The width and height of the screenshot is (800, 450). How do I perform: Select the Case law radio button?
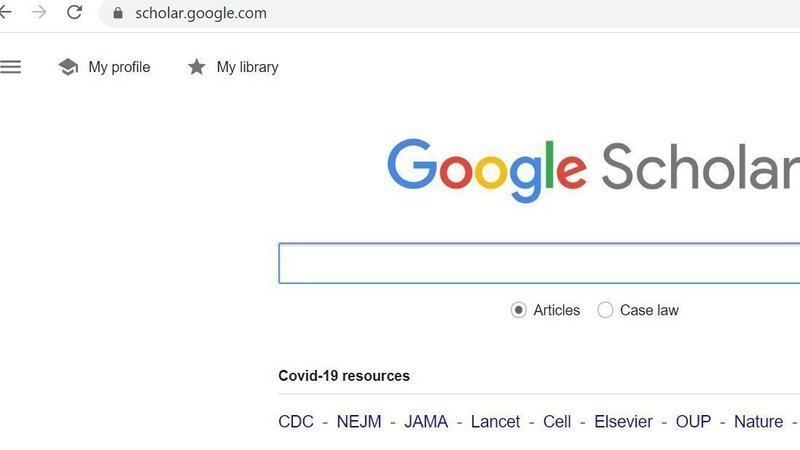tap(605, 310)
